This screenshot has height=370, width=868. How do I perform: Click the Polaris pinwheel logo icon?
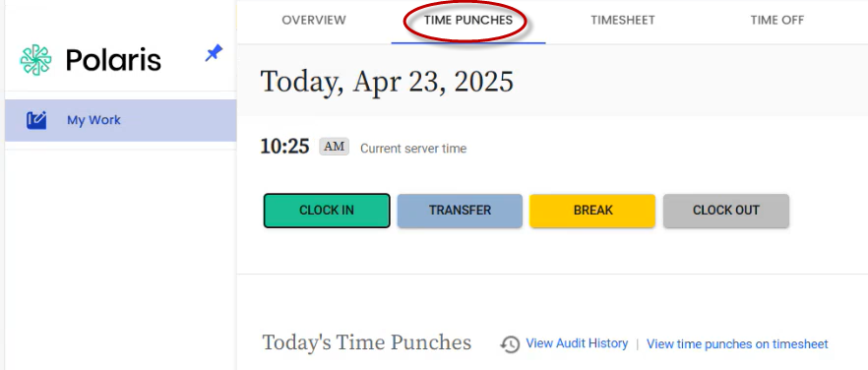coord(36,60)
